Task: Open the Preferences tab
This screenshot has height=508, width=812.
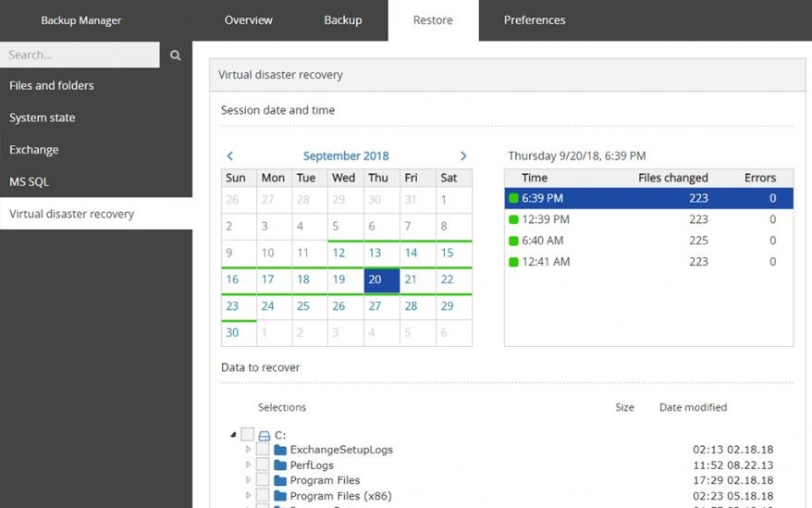Action: 535,20
